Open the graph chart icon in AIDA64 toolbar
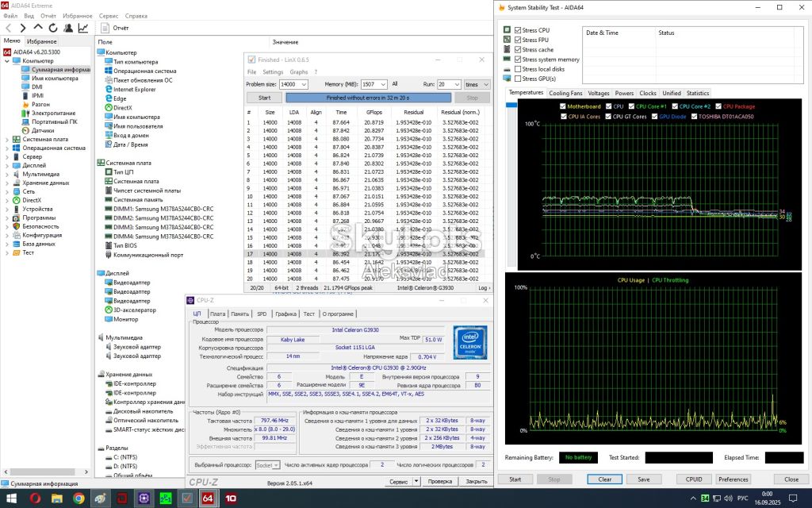Viewport: 812px width, 508px height. (x=82, y=28)
